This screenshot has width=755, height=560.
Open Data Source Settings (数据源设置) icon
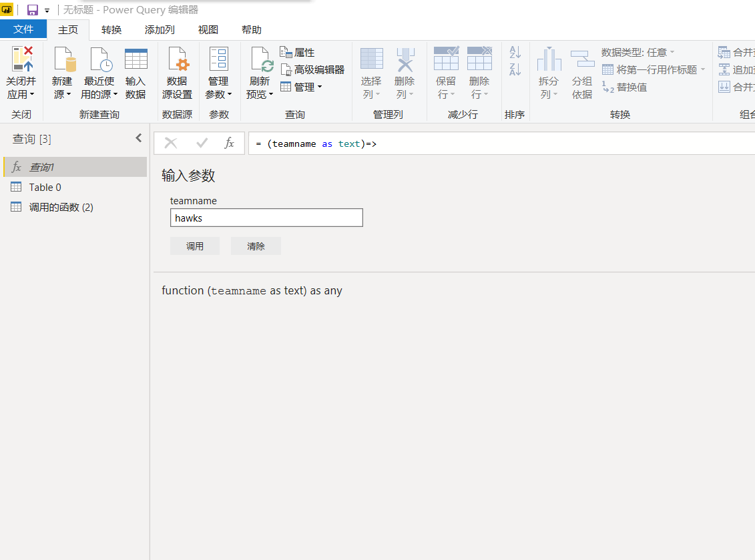(x=178, y=59)
